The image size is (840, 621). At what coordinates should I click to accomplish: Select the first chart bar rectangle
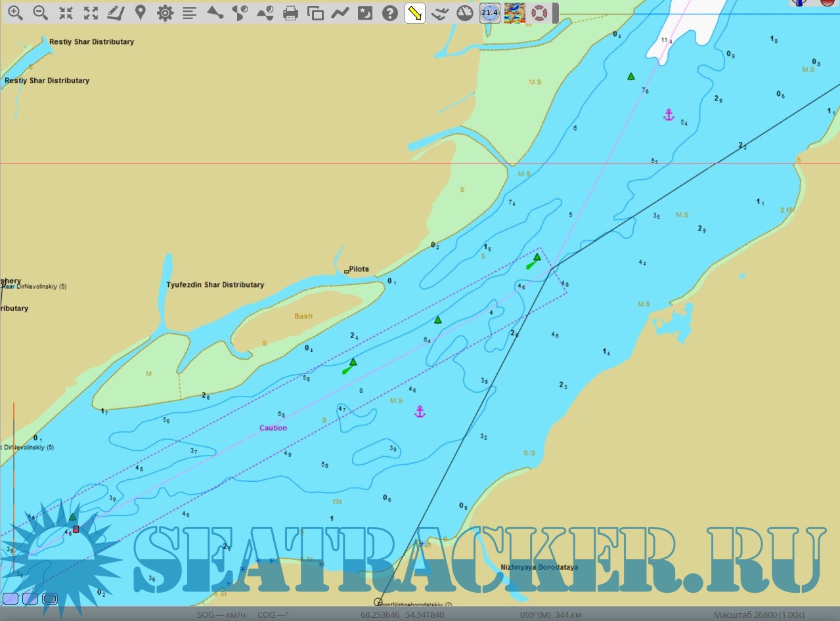click(x=10, y=599)
